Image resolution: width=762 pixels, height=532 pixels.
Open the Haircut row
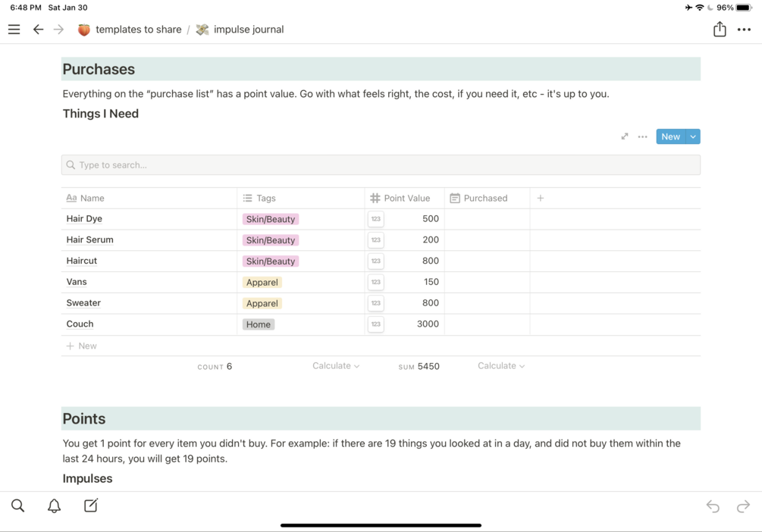pyautogui.click(x=82, y=261)
